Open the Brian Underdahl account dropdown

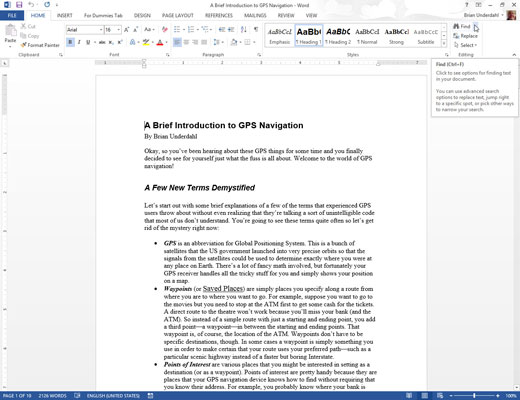(x=502, y=15)
